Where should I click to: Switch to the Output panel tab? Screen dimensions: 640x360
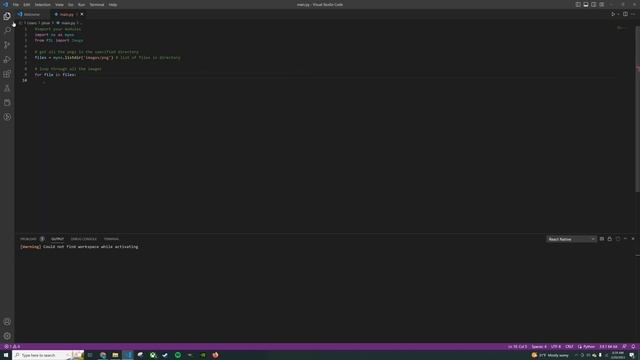[58, 239]
